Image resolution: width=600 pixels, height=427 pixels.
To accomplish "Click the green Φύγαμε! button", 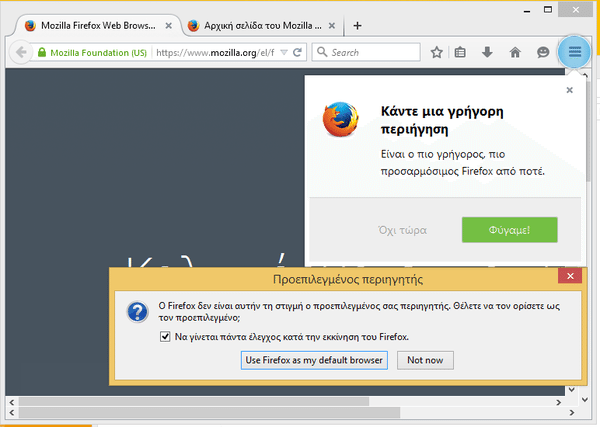I will pyautogui.click(x=510, y=230).
